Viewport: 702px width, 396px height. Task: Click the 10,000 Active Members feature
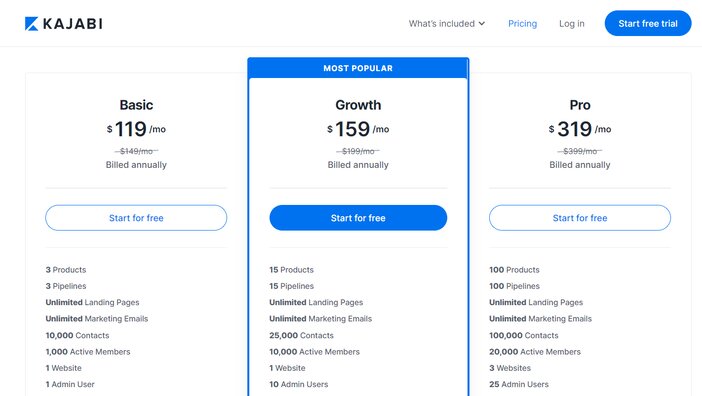[314, 352]
